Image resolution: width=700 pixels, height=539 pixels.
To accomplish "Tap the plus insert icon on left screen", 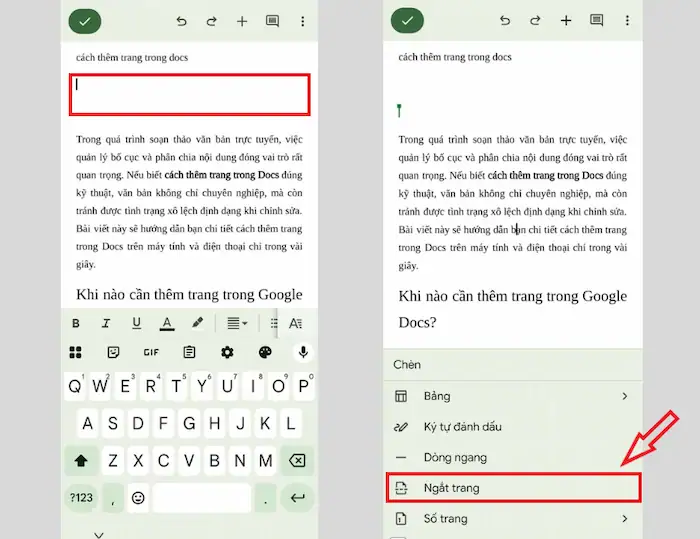I will tap(241, 21).
